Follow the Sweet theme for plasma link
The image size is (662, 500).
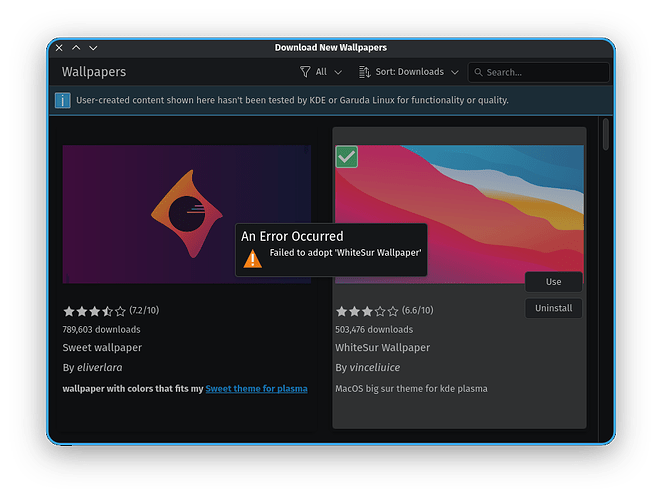pyautogui.click(x=256, y=389)
